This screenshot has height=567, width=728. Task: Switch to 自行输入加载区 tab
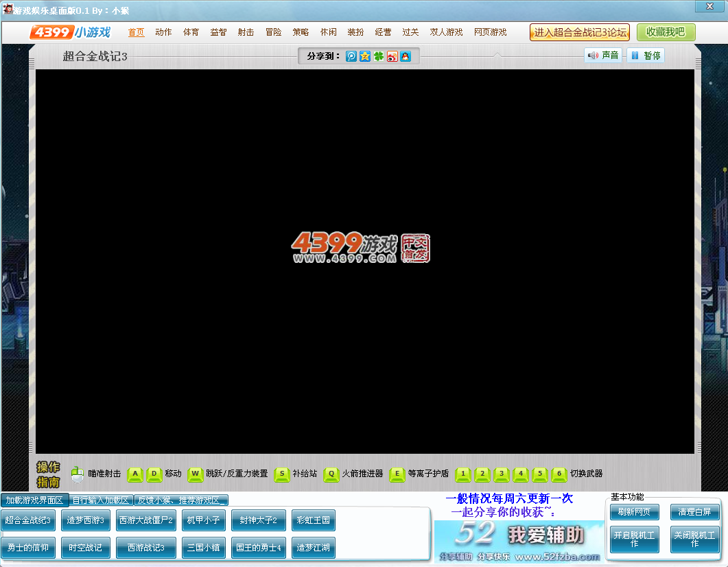tap(101, 500)
